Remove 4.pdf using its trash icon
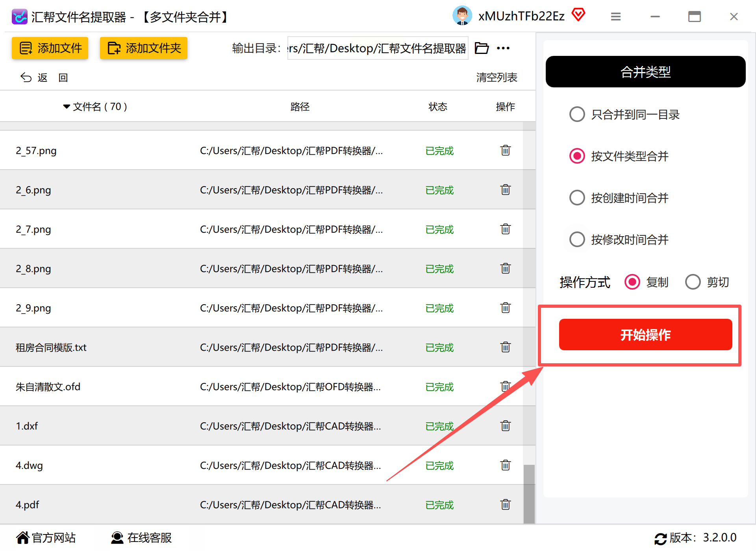The image size is (756, 551). 505,505
